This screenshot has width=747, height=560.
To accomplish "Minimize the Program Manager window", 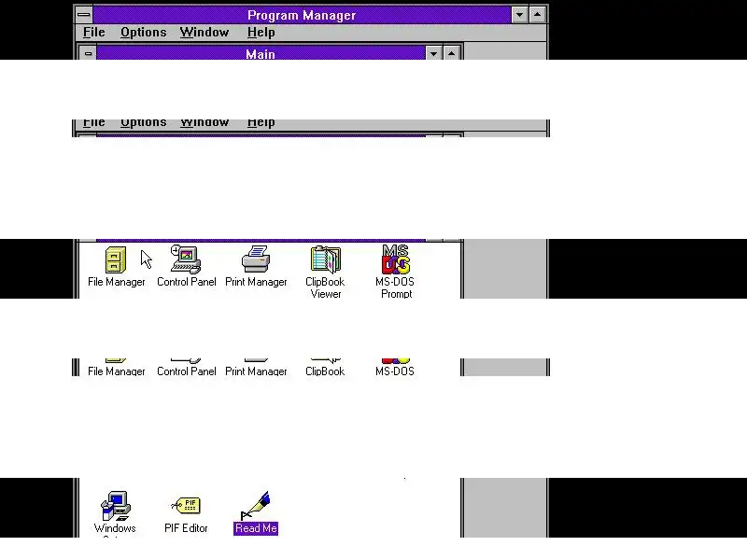I will click(x=519, y=15).
